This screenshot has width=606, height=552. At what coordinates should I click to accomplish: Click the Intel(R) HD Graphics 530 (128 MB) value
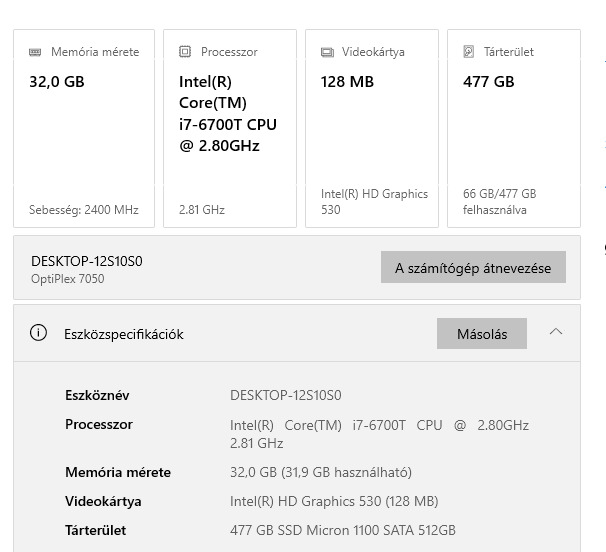click(334, 501)
